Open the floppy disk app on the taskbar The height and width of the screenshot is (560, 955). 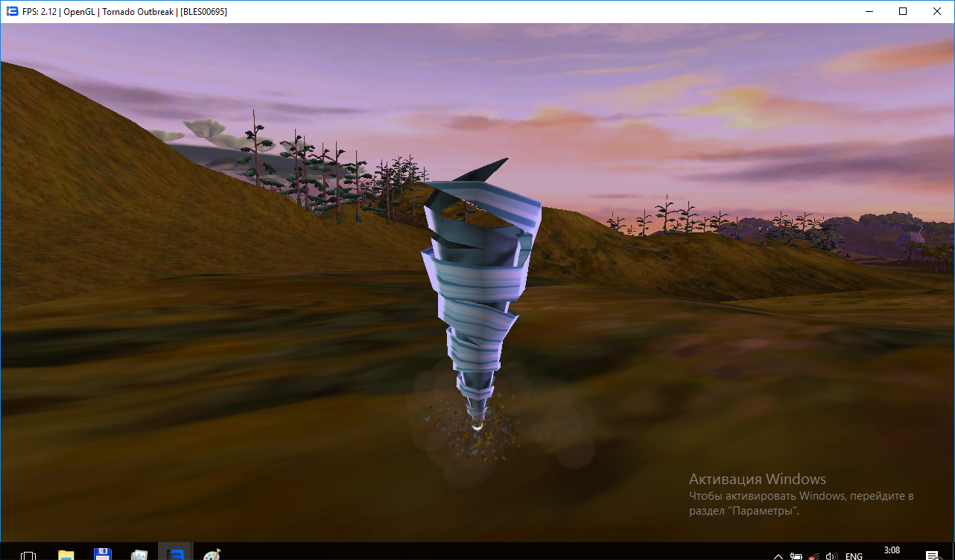click(102, 554)
